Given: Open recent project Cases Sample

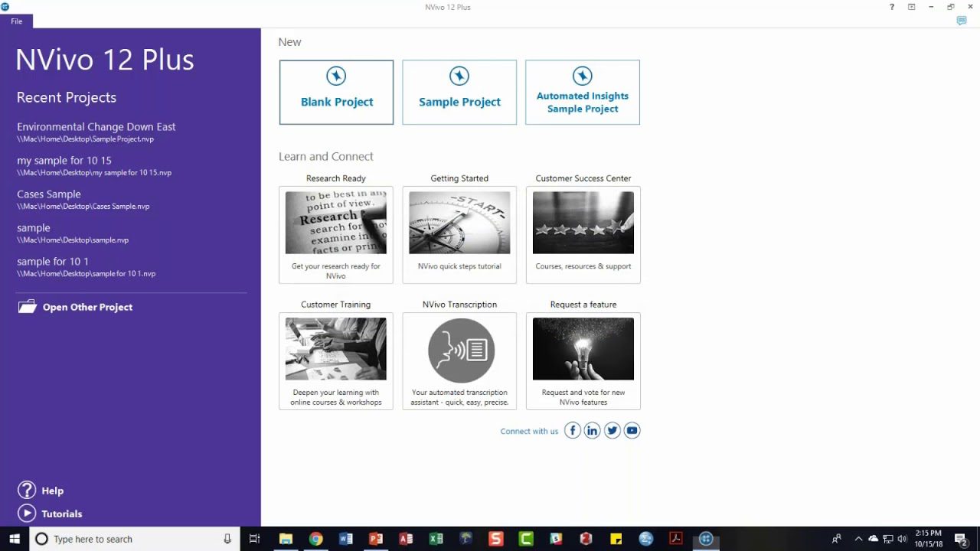Looking at the screenshot, I should (x=83, y=200).
